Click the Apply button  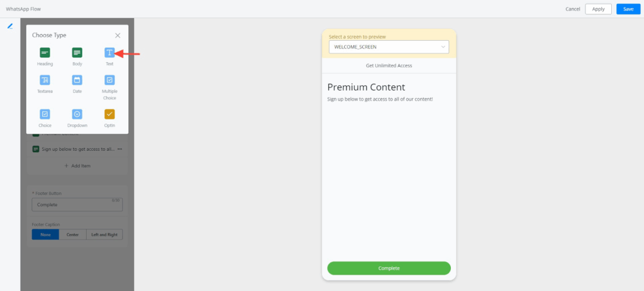point(598,9)
